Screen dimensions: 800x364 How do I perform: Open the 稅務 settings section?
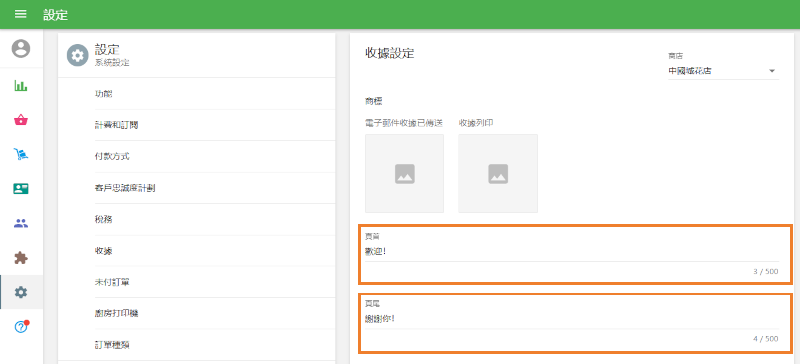tap(215, 220)
